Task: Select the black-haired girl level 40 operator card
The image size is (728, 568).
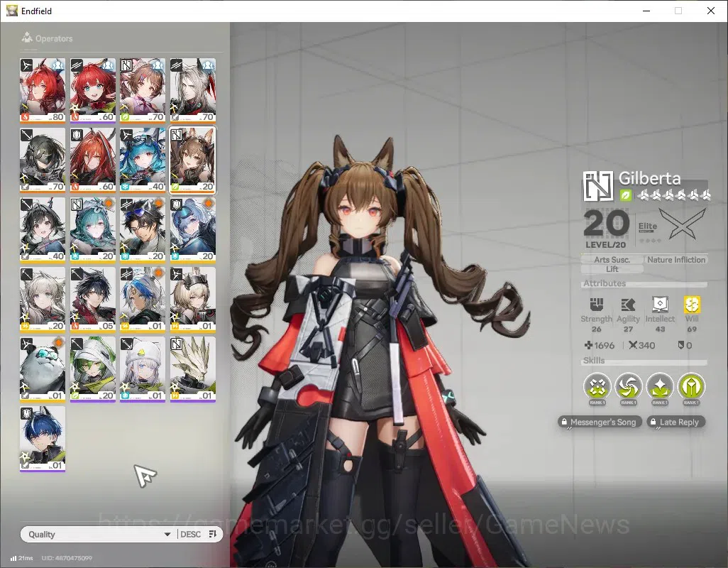Action: [43, 230]
